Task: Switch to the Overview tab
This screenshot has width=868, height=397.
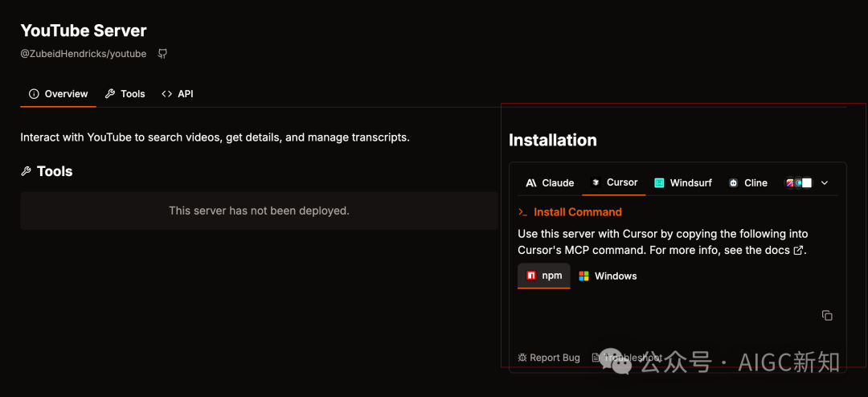Action: tap(58, 93)
